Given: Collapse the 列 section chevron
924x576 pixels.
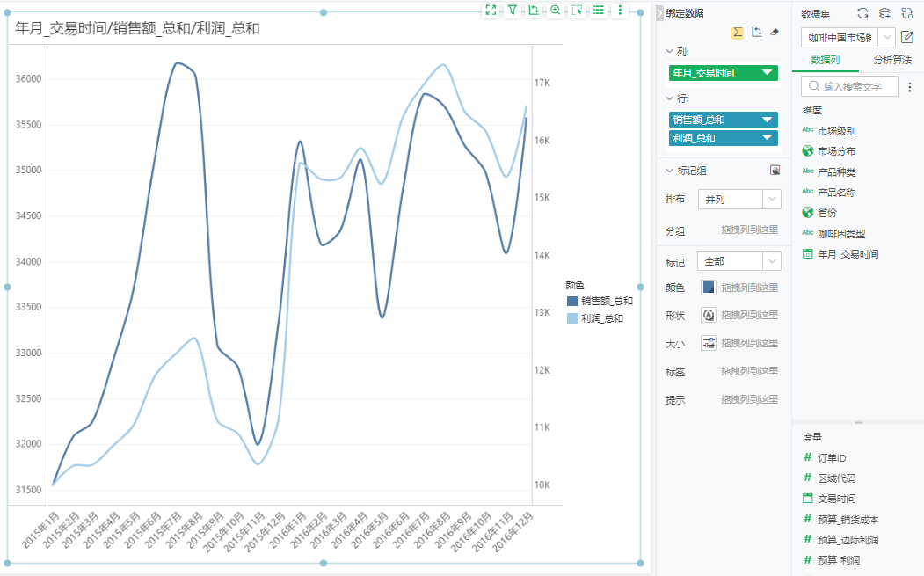Looking at the screenshot, I should click(669, 52).
